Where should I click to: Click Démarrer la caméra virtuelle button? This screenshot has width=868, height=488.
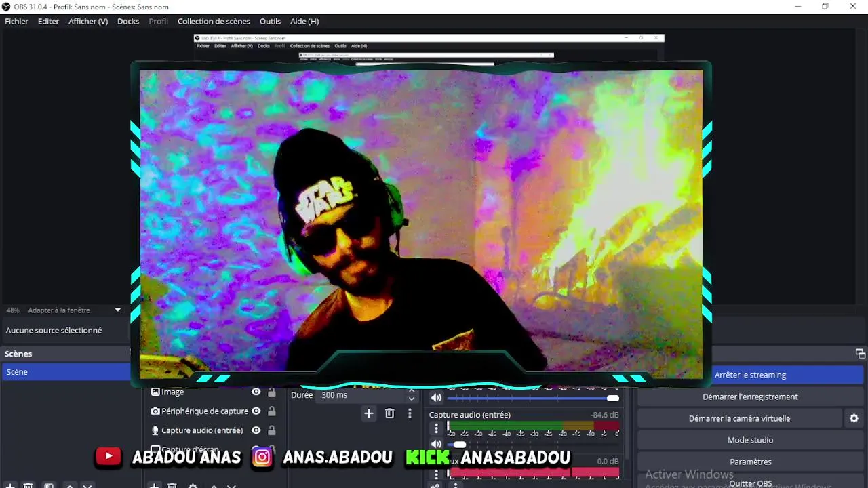739,418
